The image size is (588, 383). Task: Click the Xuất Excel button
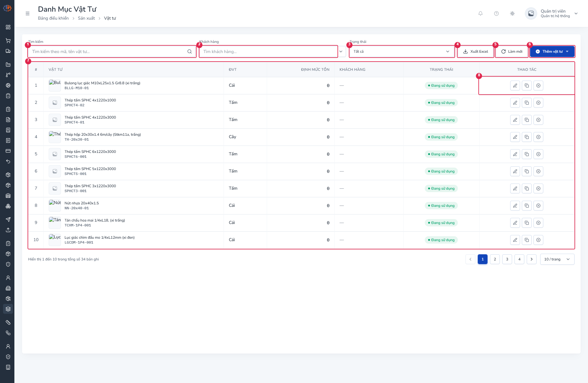point(476,51)
